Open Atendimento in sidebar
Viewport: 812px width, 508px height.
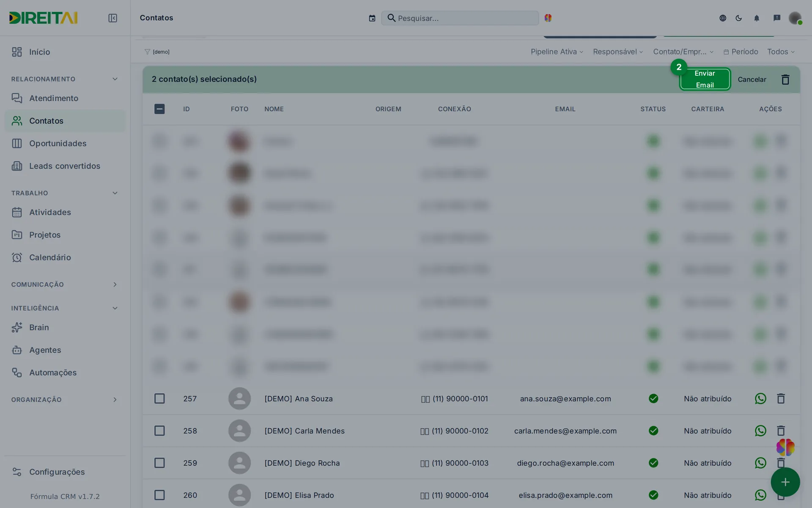click(x=65, y=98)
